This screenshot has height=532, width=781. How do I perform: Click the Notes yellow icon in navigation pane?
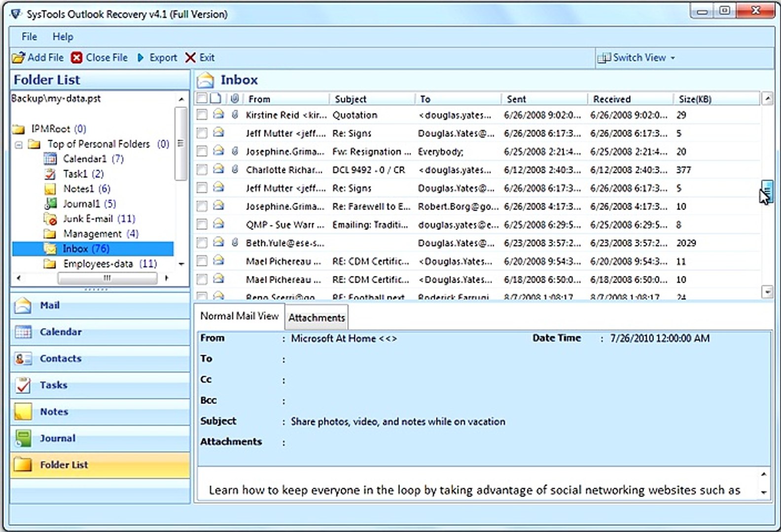click(23, 412)
